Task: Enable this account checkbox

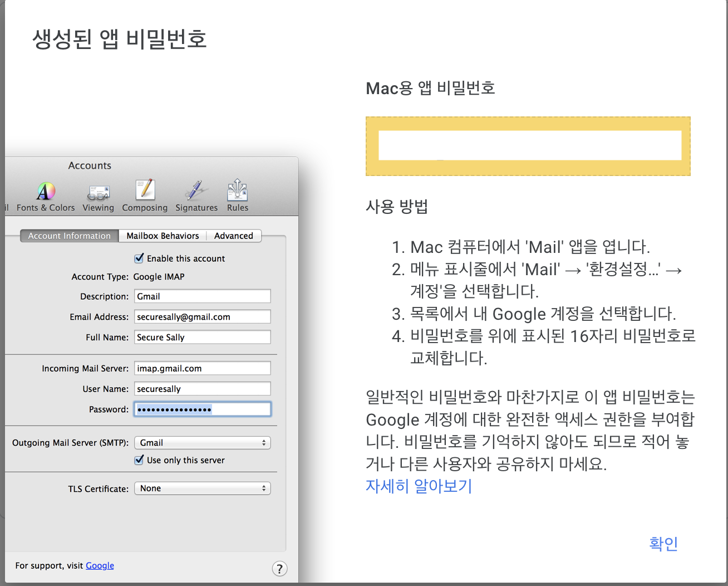Action: point(139,258)
